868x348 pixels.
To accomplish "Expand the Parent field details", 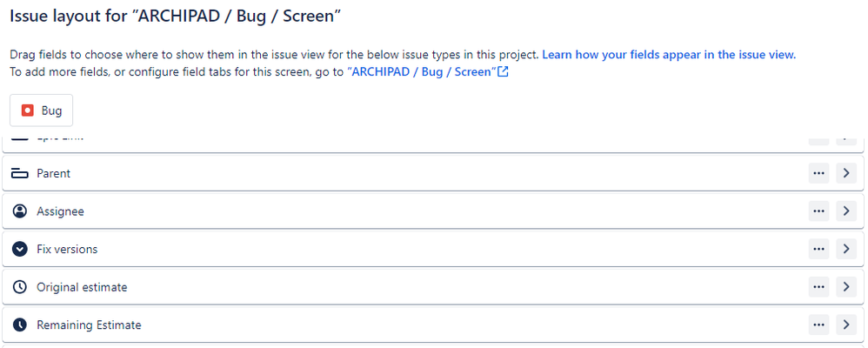I will click(846, 173).
